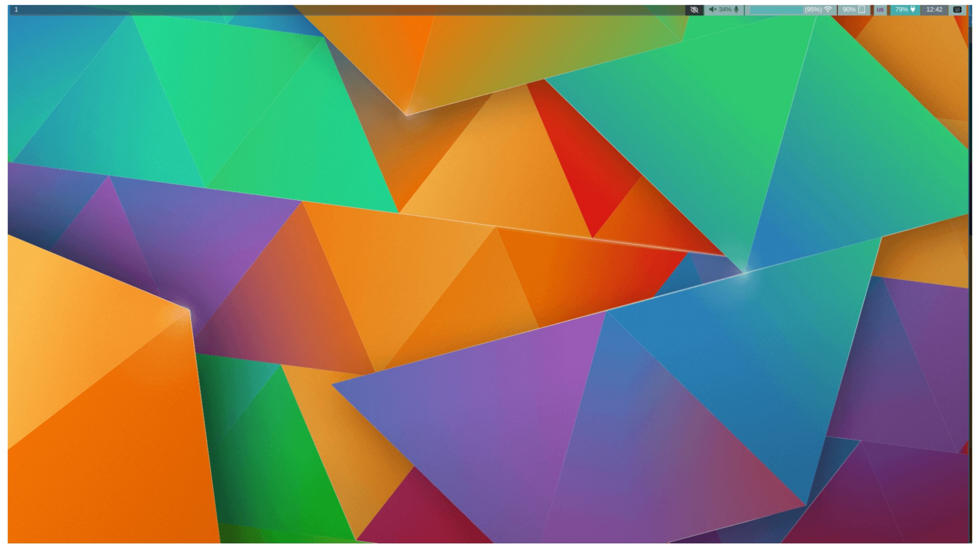Click the 90% brightness screen icon

(x=862, y=10)
